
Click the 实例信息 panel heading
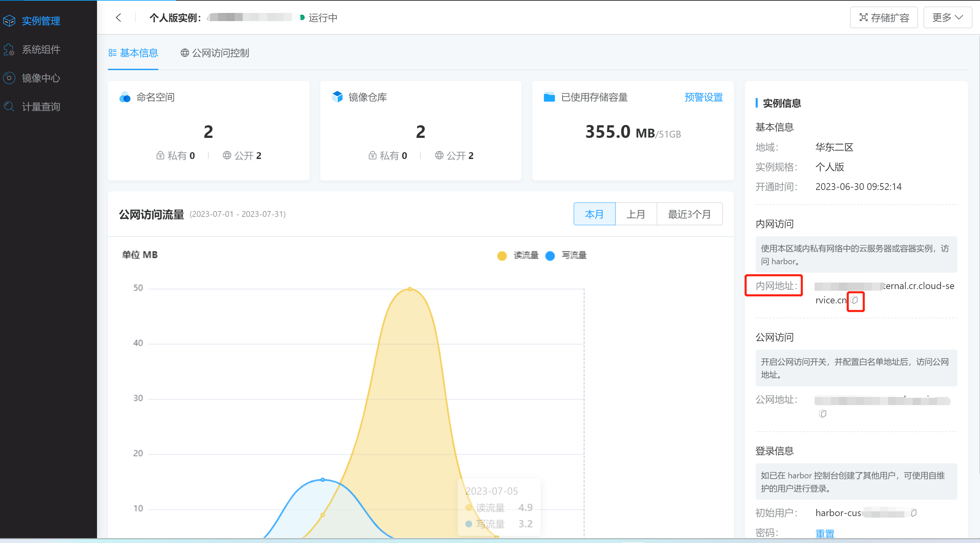pos(782,103)
